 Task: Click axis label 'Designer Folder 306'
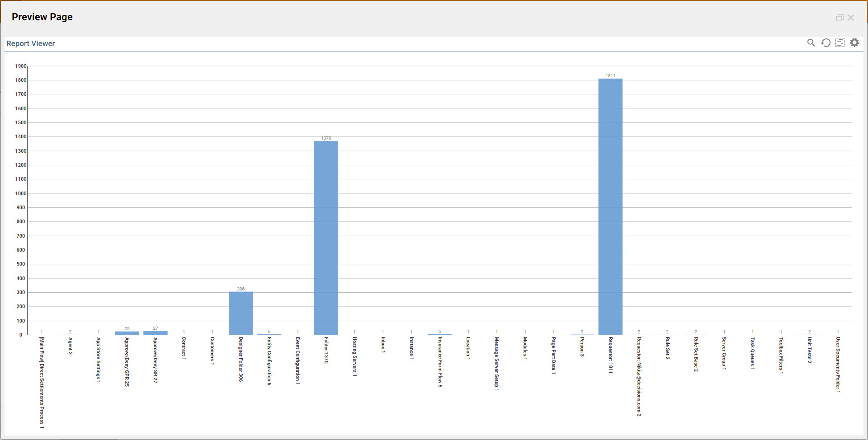coord(241,359)
